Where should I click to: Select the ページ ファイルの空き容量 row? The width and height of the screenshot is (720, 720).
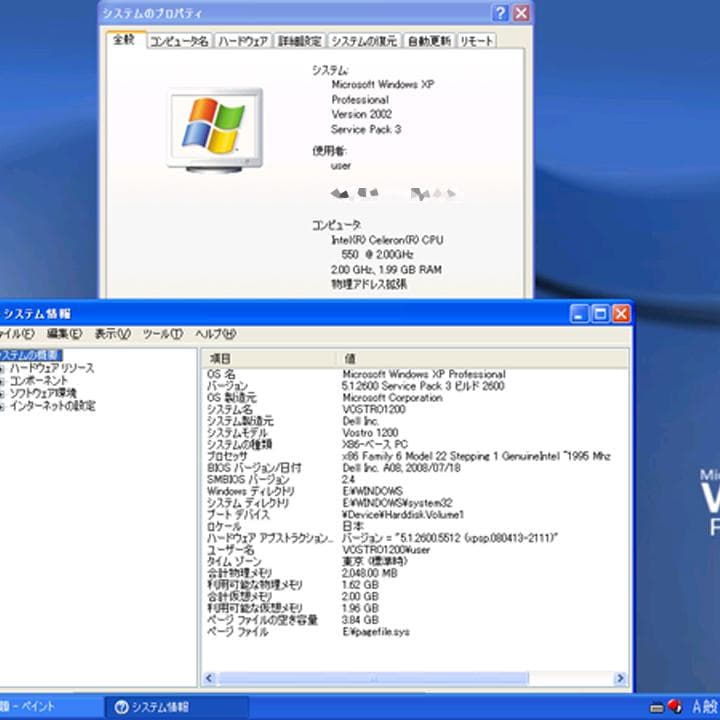(415, 620)
